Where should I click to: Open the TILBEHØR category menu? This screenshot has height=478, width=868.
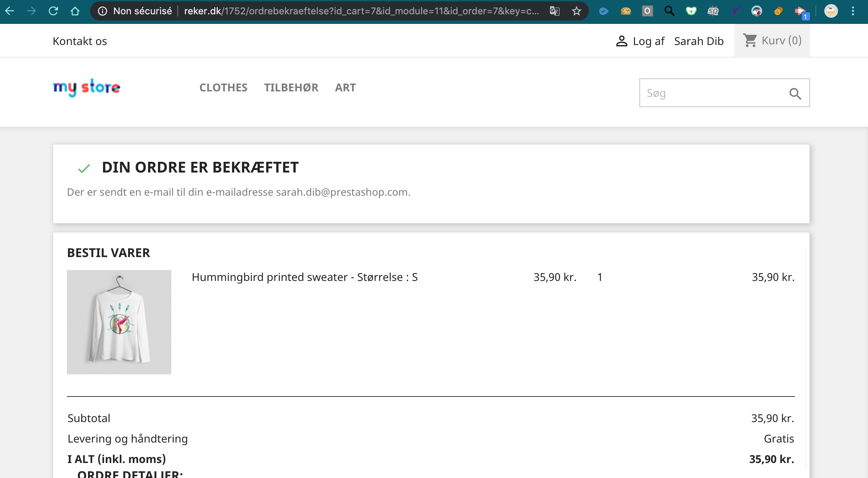pyautogui.click(x=291, y=88)
